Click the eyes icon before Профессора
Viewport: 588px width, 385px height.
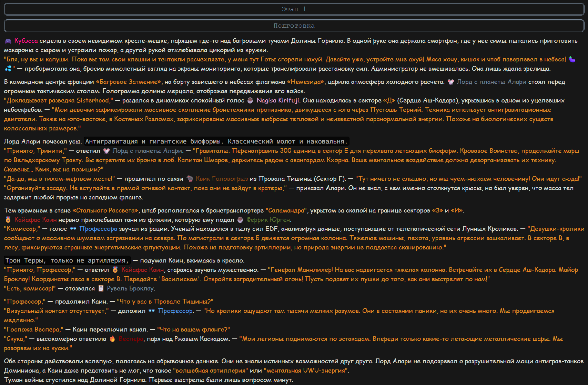pyautogui.click(x=73, y=229)
